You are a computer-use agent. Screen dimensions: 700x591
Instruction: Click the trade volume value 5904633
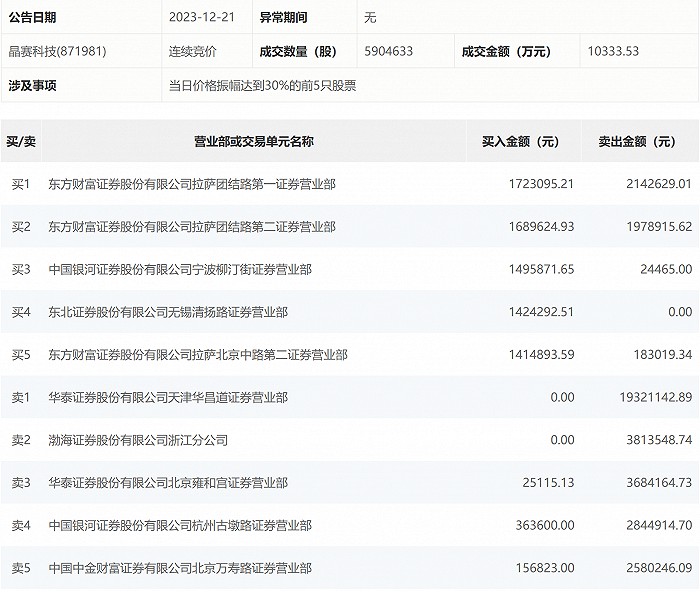click(x=388, y=51)
